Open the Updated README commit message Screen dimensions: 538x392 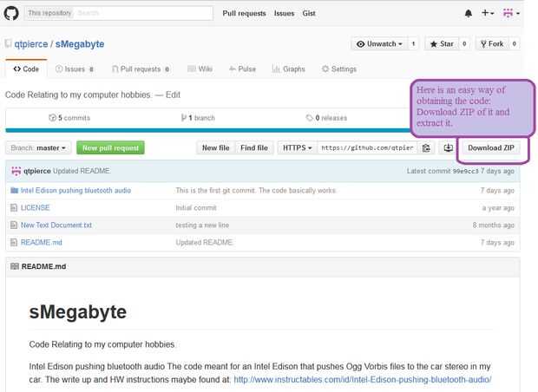pos(82,171)
